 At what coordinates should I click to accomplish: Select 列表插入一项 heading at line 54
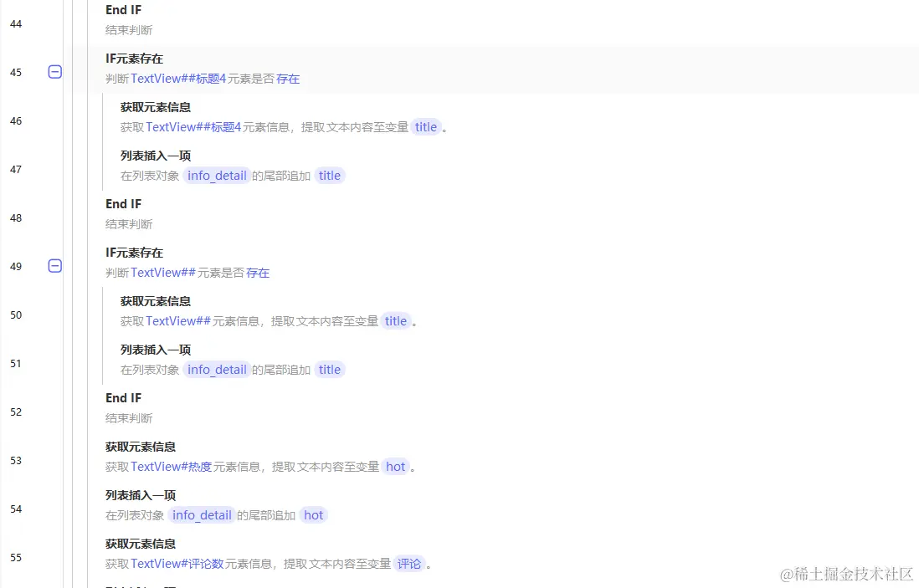(x=141, y=495)
